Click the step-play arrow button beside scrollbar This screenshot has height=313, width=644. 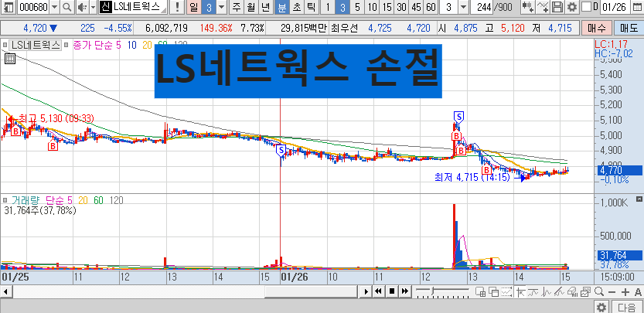[366, 291]
